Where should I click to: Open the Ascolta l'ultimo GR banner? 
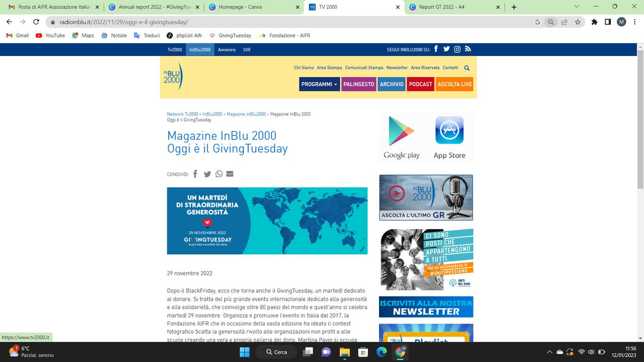coord(426,198)
